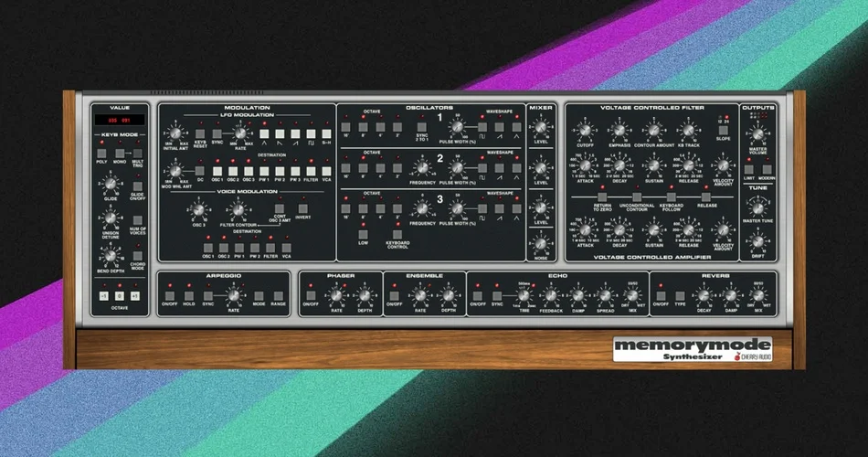Viewport: 868px width, 457px height.
Task: Click the mixer NOISE level knob
Action: 540,244
